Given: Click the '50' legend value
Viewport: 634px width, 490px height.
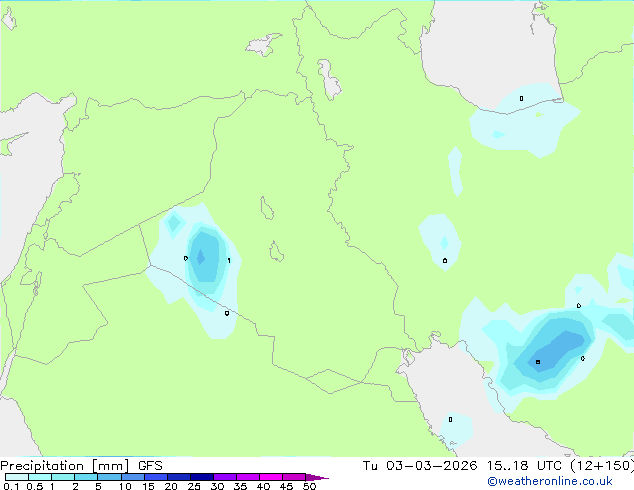Looking at the screenshot, I should pyautogui.click(x=309, y=486).
